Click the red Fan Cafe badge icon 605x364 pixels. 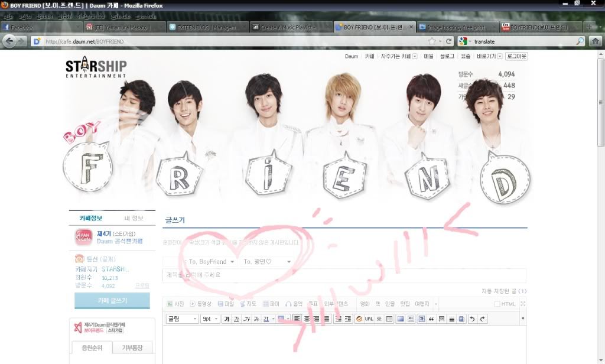(x=83, y=237)
